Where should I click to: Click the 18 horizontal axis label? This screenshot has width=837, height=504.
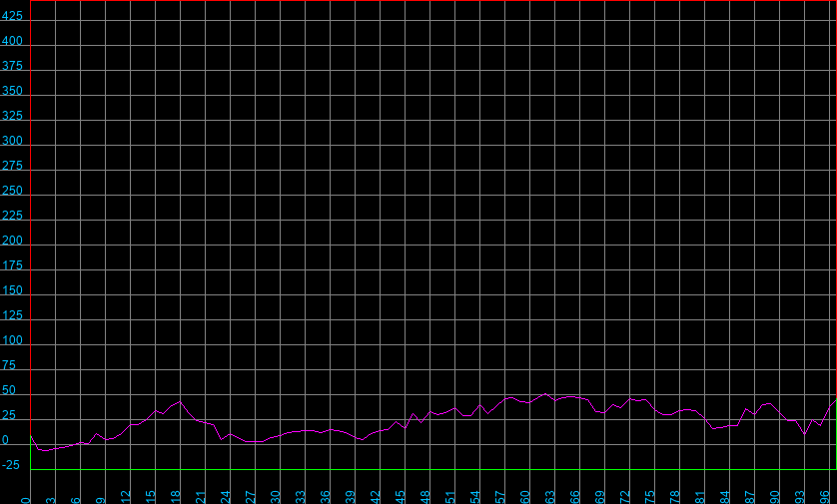176,497
